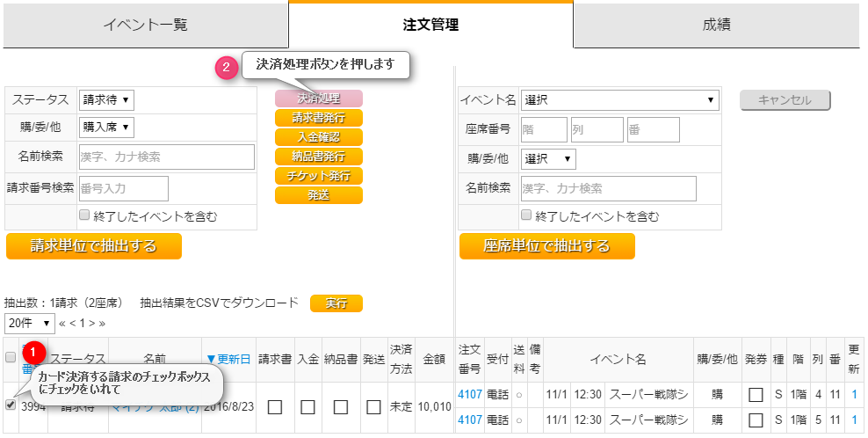Uncheck the row 3994 request checkbox

(x=11, y=405)
